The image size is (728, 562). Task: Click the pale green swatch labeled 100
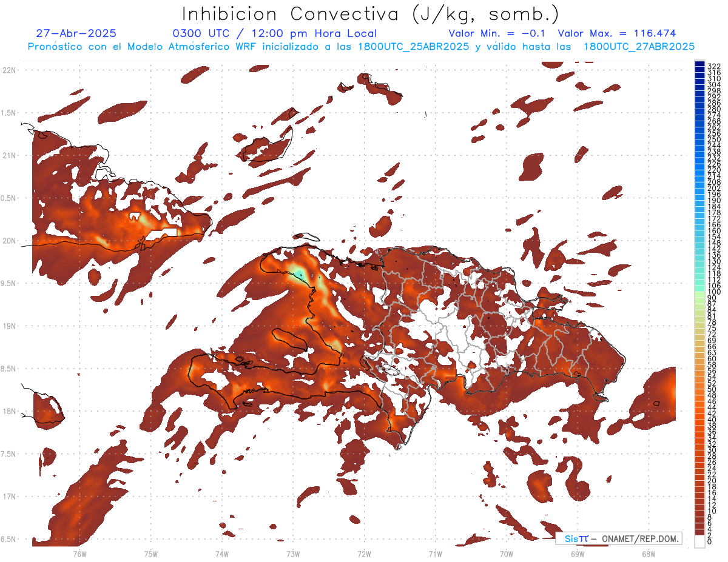tap(699, 293)
